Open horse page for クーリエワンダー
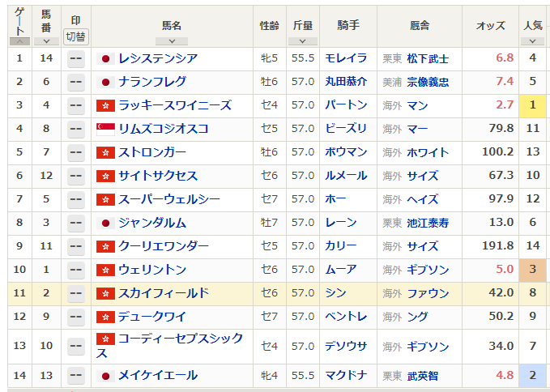550x392 pixels. [x=164, y=246]
